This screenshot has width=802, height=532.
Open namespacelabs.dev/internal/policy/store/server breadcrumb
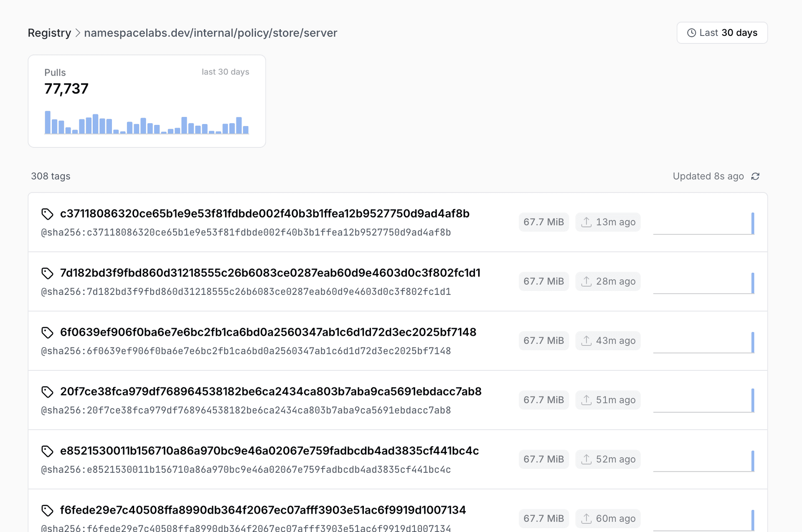[211, 33]
